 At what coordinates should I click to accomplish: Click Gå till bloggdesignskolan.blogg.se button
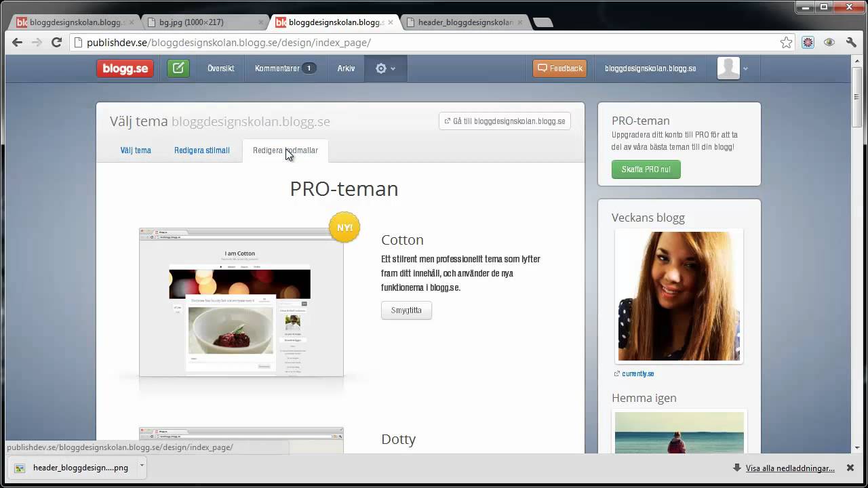505,121
